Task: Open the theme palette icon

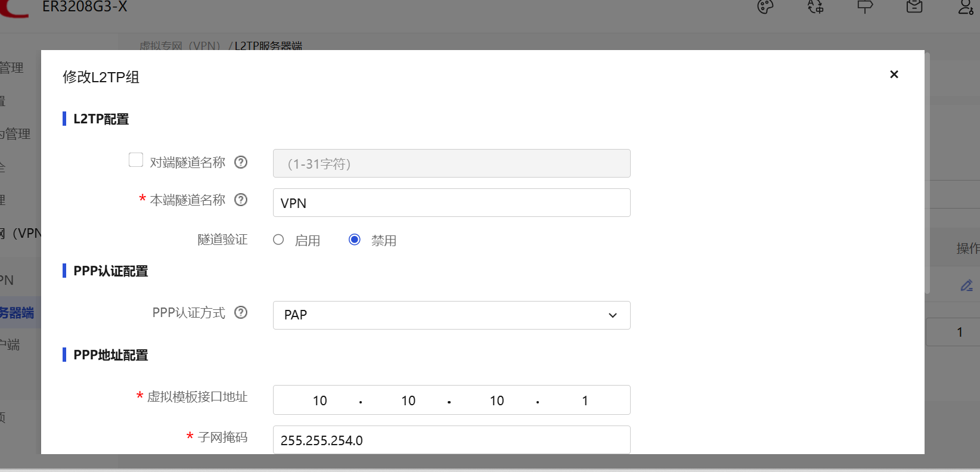Action: click(x=765, y=7)
